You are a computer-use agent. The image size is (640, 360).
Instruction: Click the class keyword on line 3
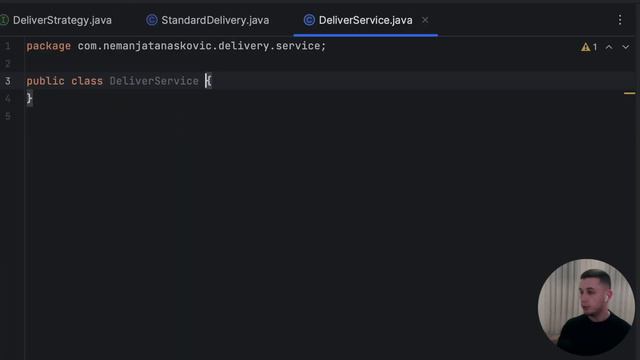point(87,81)
